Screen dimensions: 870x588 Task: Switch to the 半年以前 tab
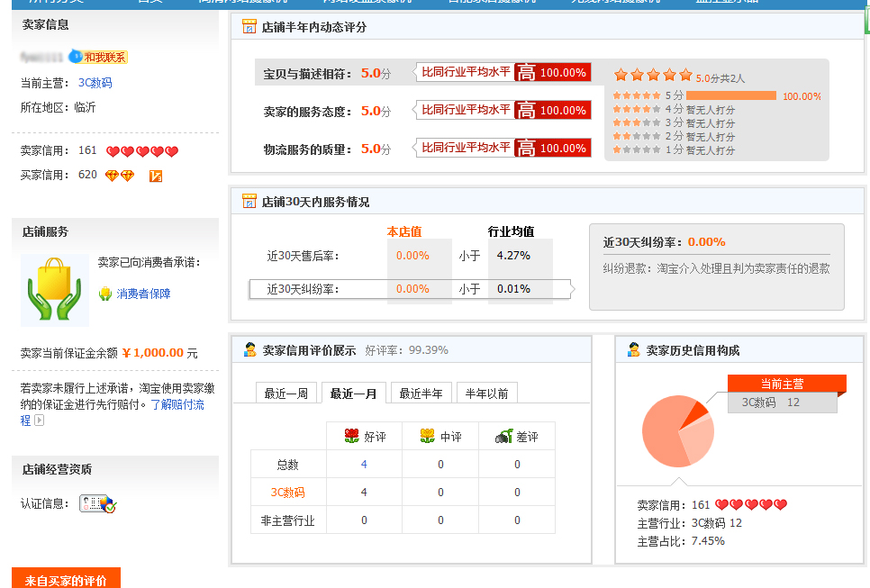pos(487,394)
